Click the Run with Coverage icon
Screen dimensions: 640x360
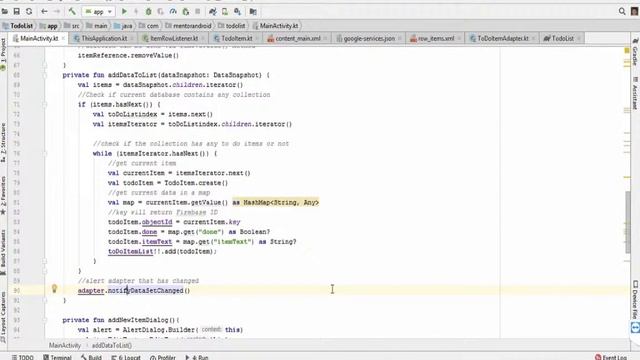tap(160, 12)
